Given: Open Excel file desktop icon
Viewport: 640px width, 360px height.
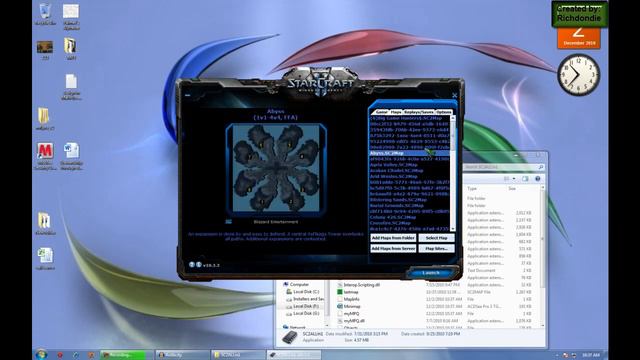Looking at the screenshot, I should [45, 259].
